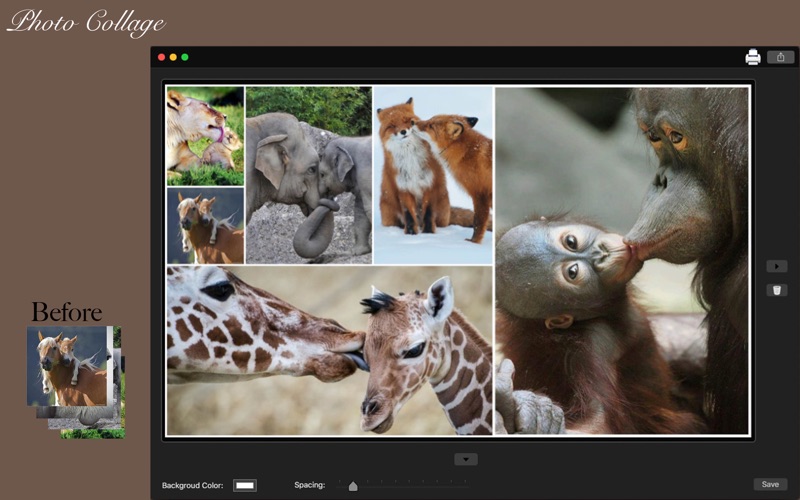
Task: Click the printer icon
Action: pyautogui.click(x=753, y=57)
